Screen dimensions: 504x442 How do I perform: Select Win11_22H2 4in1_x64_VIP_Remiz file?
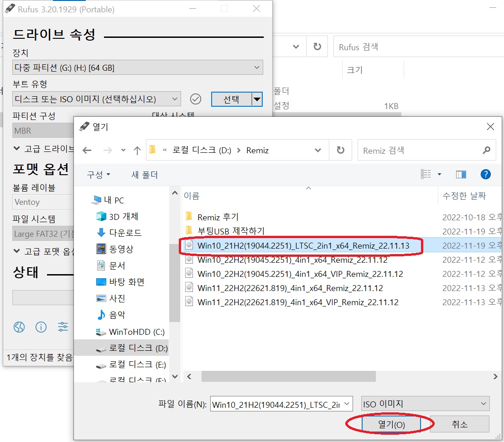pyautogui.click(x=298, y=302)
